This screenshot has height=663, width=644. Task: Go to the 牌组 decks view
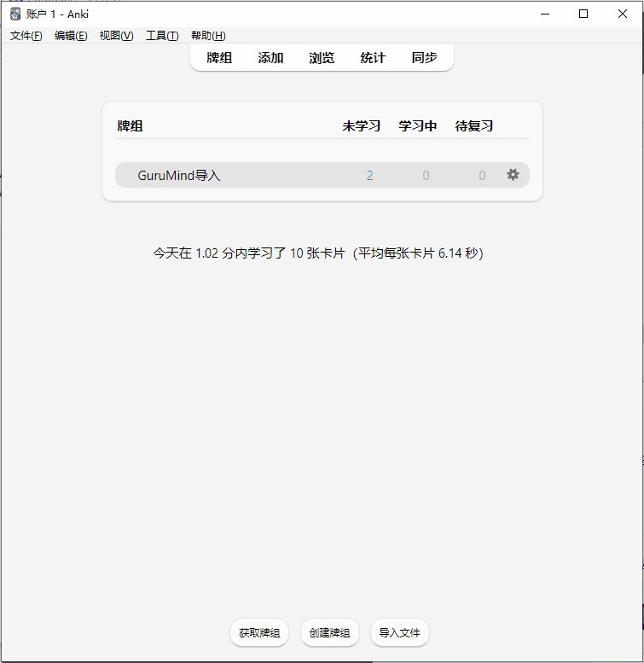(x=219, y=57)
